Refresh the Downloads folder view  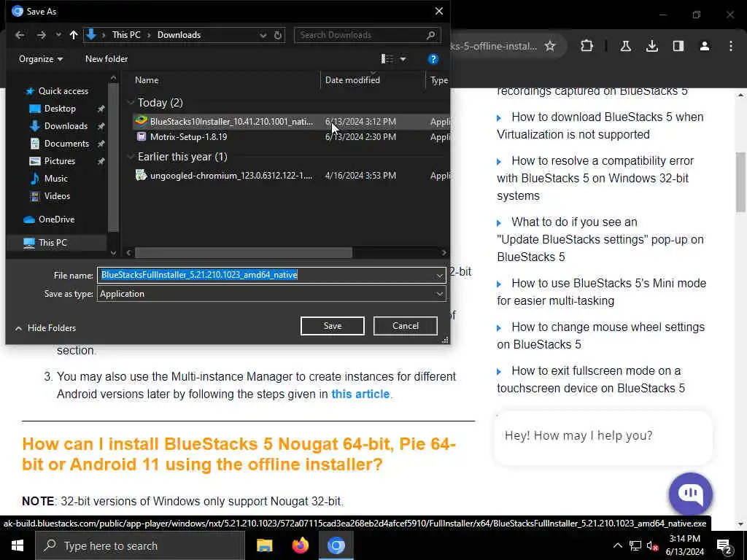click(x=278, y=35)
